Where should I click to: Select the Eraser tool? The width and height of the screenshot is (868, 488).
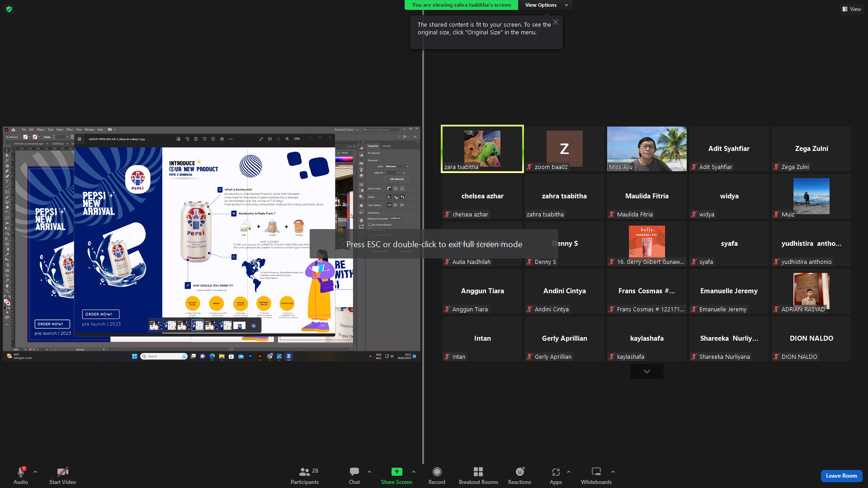click(x=7, y=207)
